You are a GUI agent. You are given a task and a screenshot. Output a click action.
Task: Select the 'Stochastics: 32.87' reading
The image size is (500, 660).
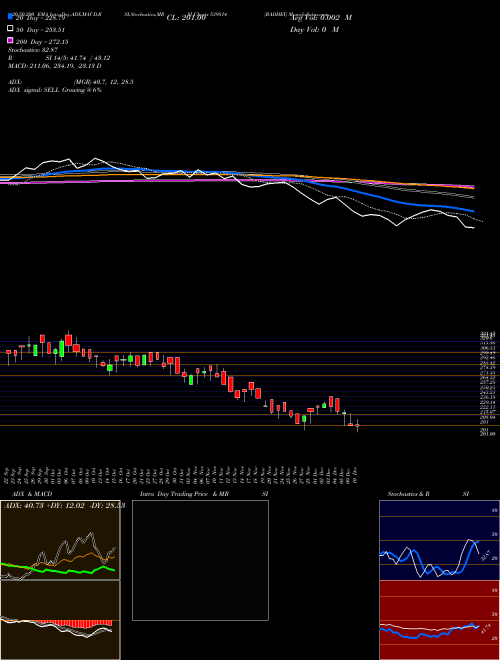33,50
